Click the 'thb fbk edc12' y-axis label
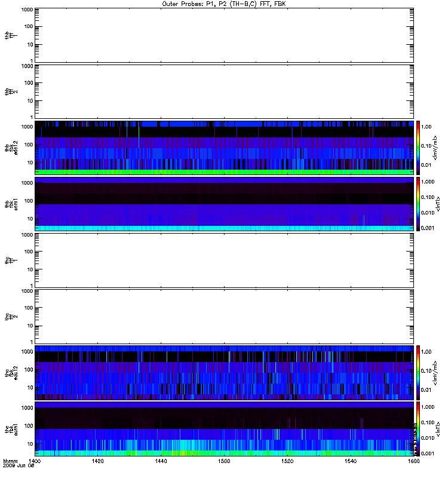The image size is (448, 478). pyautogui.click(x=11, y=148)
